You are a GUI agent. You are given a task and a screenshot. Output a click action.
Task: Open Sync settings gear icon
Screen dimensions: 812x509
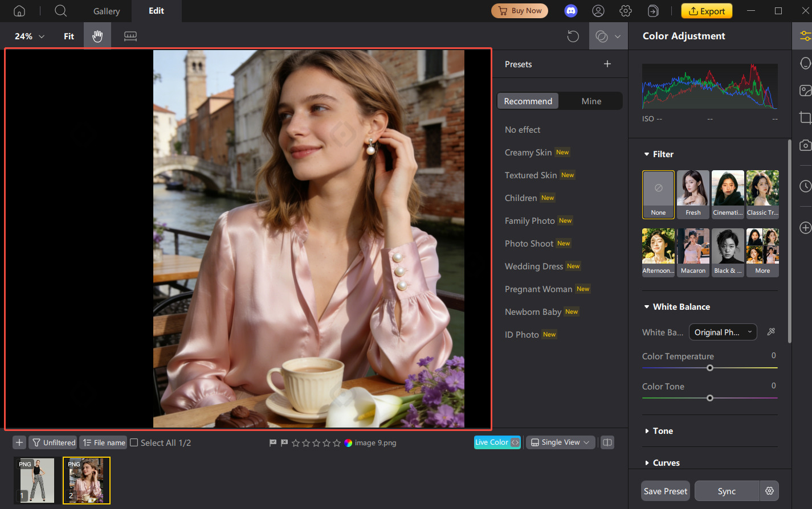click(x=769, y=491)
